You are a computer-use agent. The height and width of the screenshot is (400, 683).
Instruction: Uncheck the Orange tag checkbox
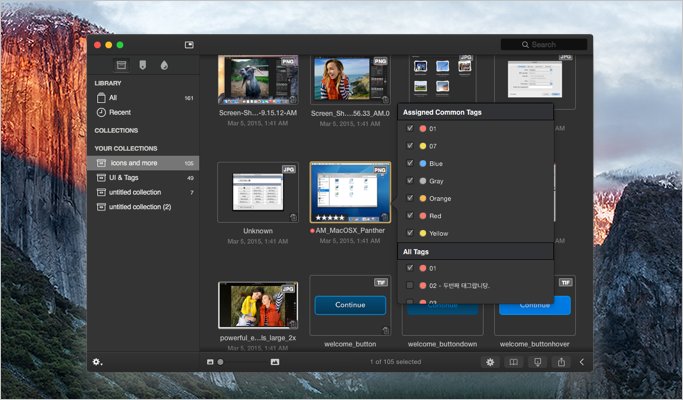tap(409, 198)
